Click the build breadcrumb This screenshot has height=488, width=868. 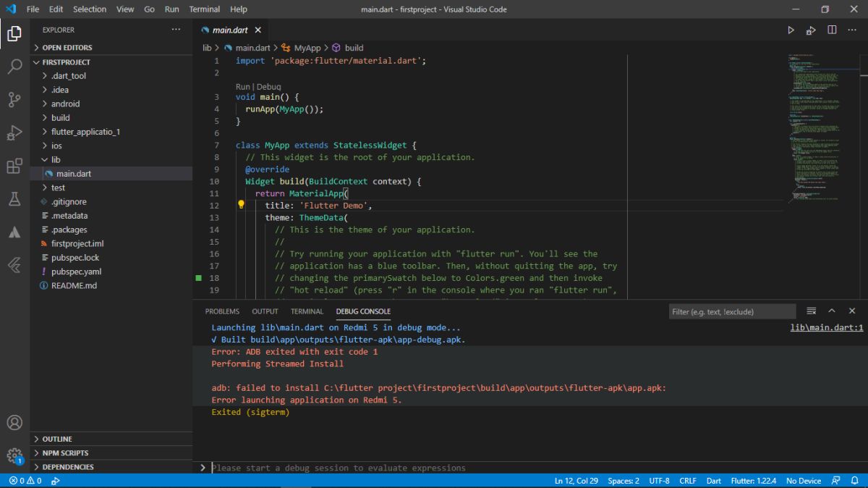(x=348, y=48)
